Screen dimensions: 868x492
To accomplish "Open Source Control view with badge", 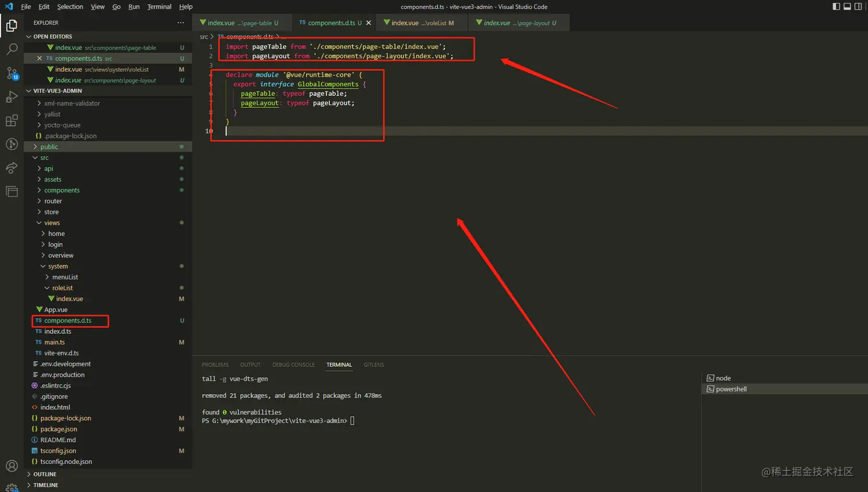I will pos(11,73).
